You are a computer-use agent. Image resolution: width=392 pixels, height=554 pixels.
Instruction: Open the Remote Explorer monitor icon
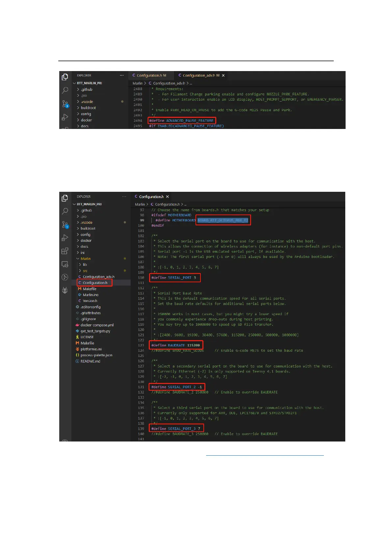[x=65, y=264]
